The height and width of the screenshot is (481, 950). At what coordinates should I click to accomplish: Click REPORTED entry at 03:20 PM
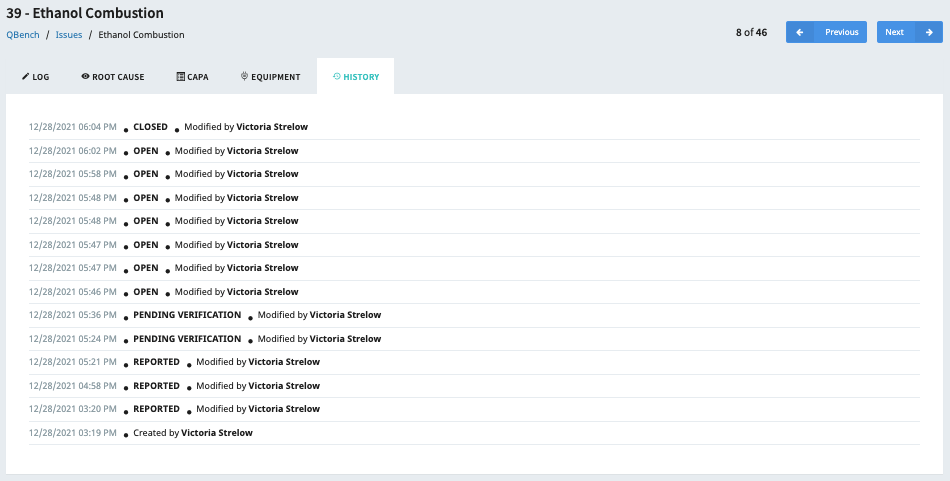click(x=474, y=409)
